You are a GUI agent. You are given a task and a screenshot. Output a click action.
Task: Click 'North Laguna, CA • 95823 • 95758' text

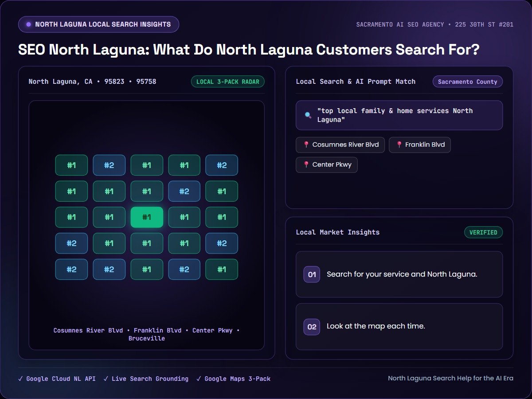click(92, 82)
